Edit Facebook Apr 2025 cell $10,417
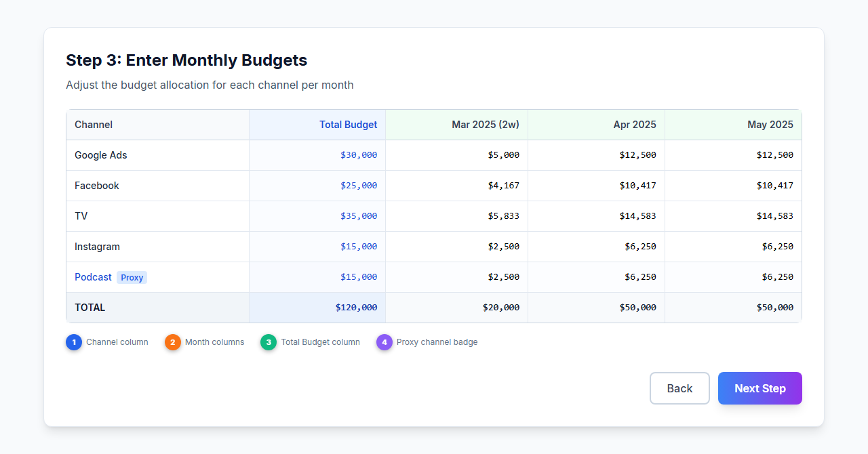The width and height of the screenshot is (868, 454). (x=597, y=186)
